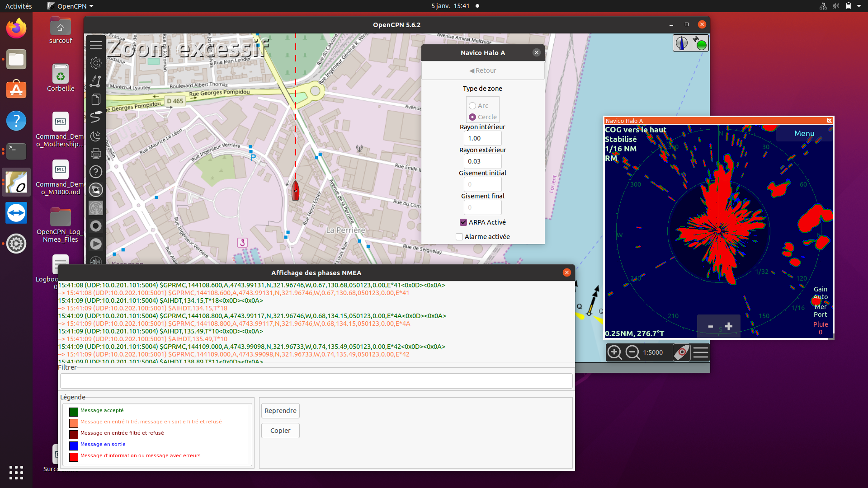Enable the Arc zone type
The image size is (868, 488).
pos(472,105)
